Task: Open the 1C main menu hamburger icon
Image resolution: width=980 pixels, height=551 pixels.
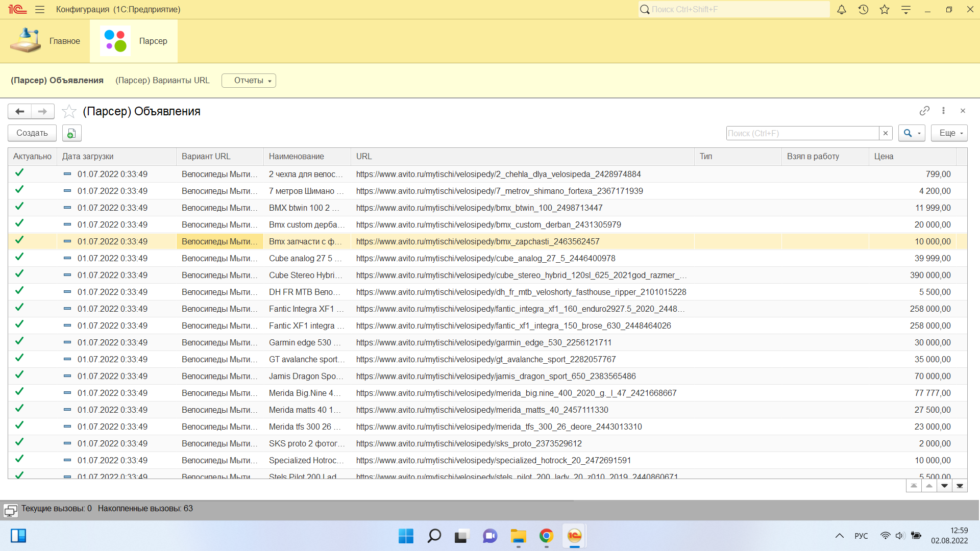Action: click(40, 9)
